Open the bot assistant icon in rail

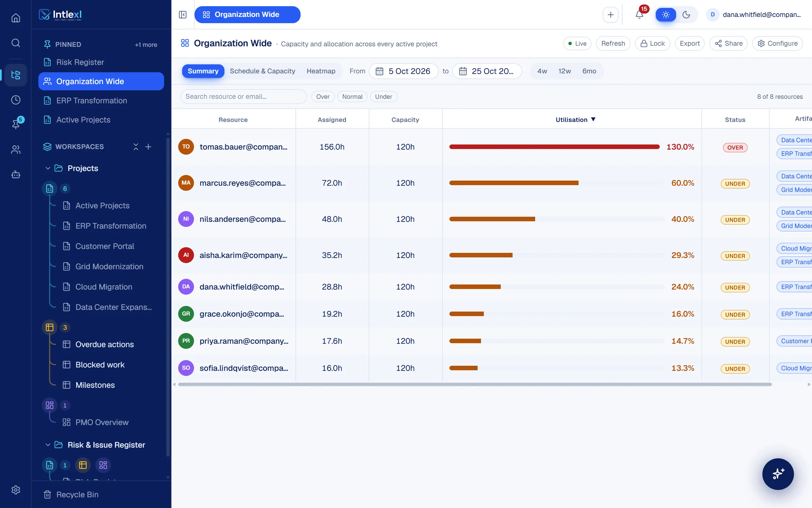(x=16, y=175)
